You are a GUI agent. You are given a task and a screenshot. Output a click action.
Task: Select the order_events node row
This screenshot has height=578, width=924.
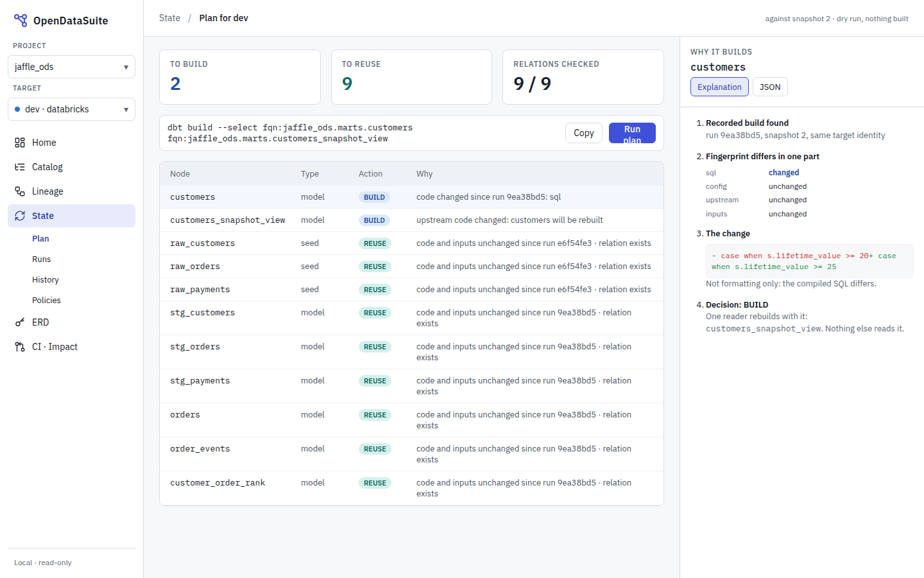tap(411, 454)
